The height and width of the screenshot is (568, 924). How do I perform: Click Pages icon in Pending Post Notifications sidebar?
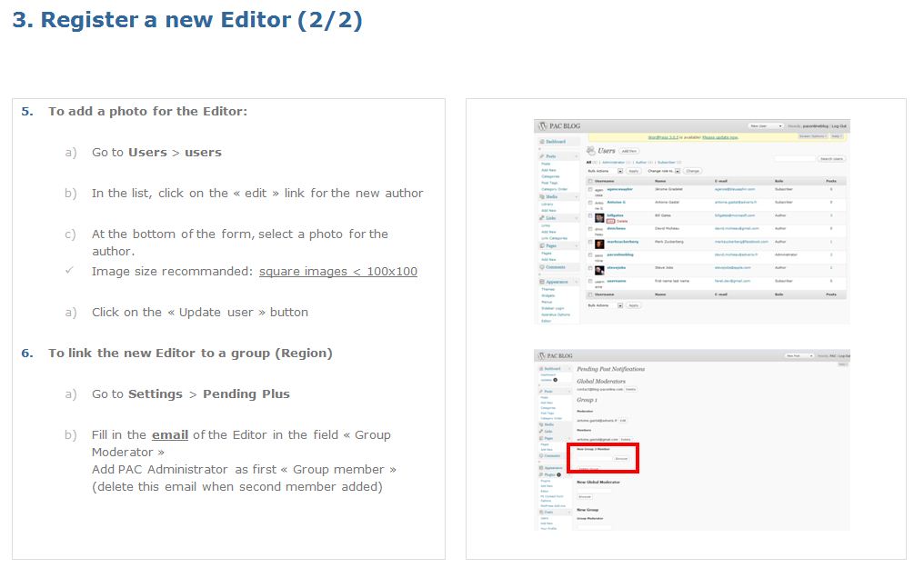541,438
